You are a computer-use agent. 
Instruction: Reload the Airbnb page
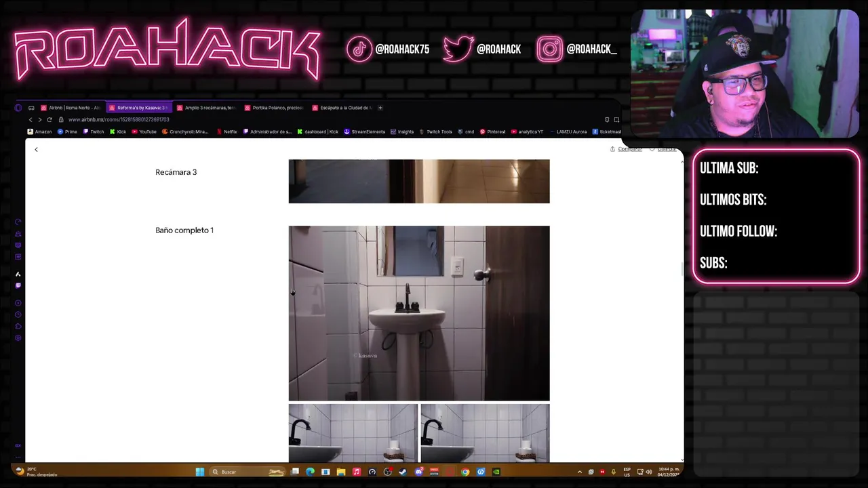point(50,119)
